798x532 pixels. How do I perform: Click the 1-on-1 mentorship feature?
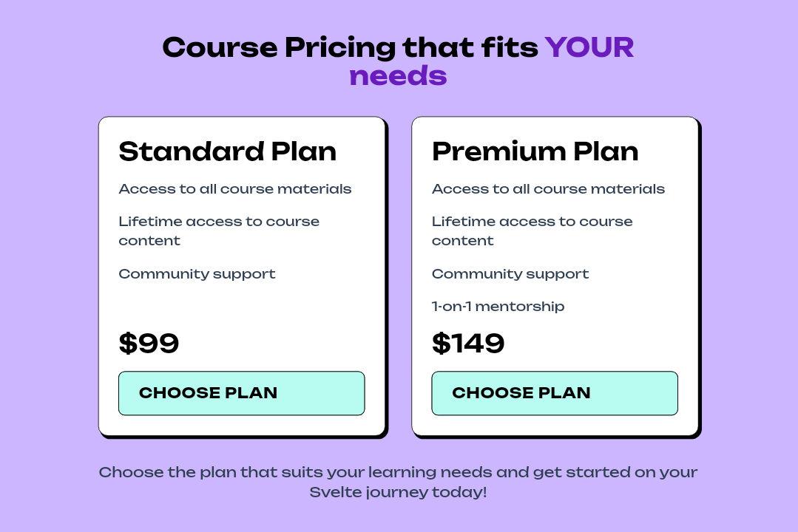click(x=498, y=306)
